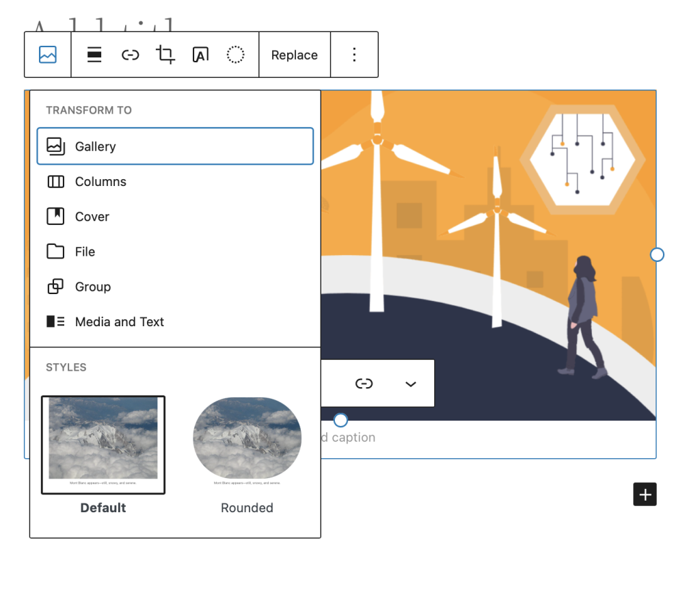Insert a link using the link icon
Image resolution: width=700 pixels, height=595 pixels.
point(130,54)
